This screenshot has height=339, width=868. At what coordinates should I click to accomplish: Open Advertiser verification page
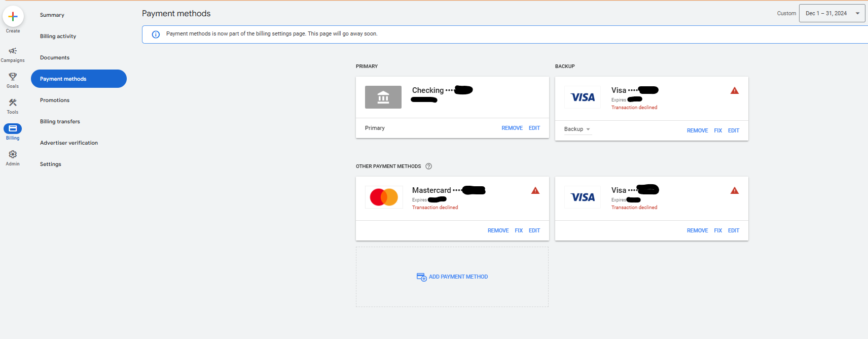69,143
